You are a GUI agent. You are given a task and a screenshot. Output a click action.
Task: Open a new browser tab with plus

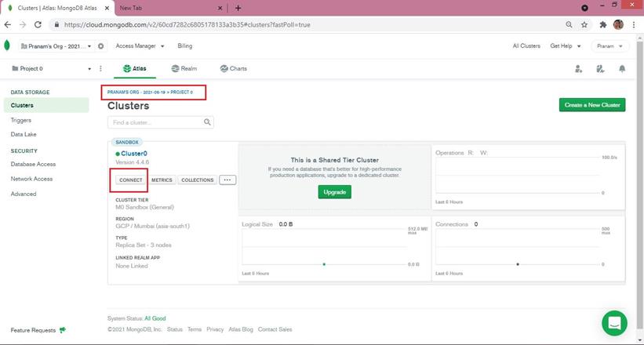click(x=238, y=8)
